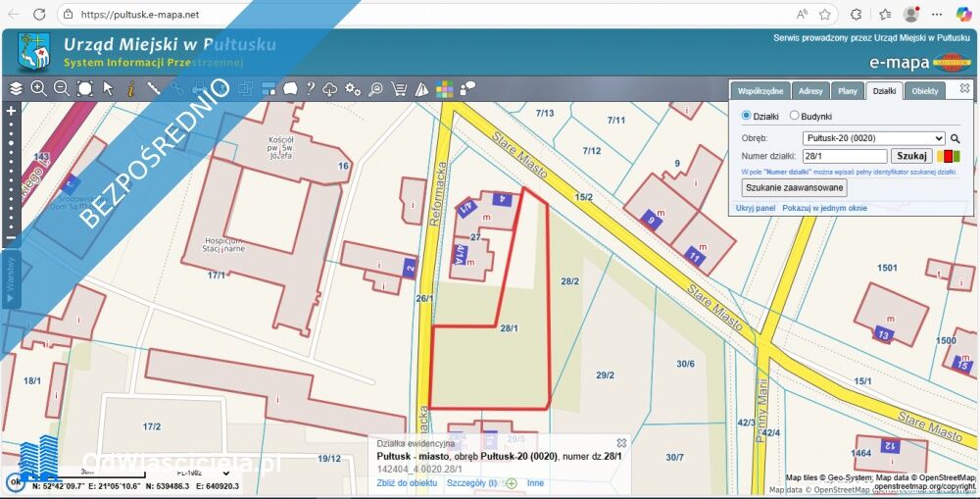Activate the arrow pointer selection tool
Viewport: 980px width, 499px height.
pyautogui.click(x=108, y=88)
